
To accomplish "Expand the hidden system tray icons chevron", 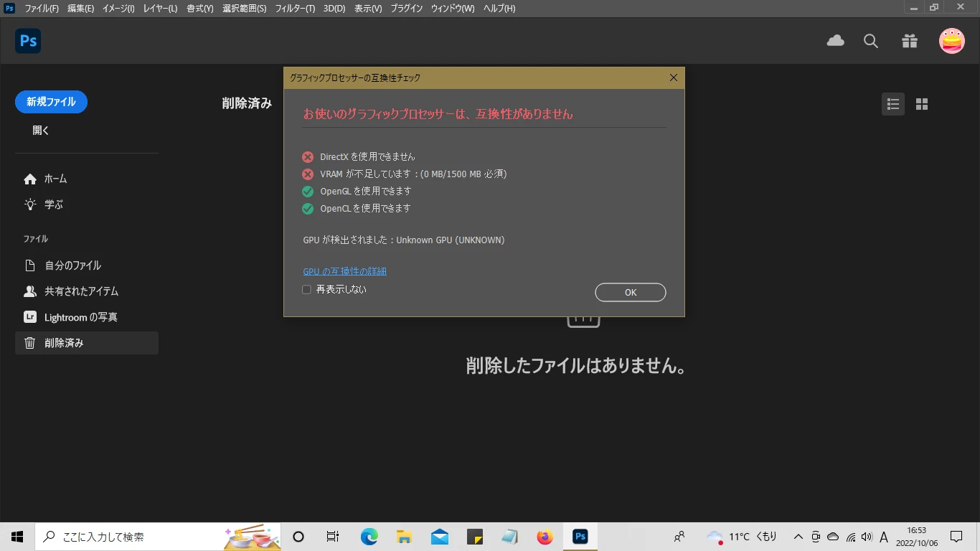I will point(798,537).
